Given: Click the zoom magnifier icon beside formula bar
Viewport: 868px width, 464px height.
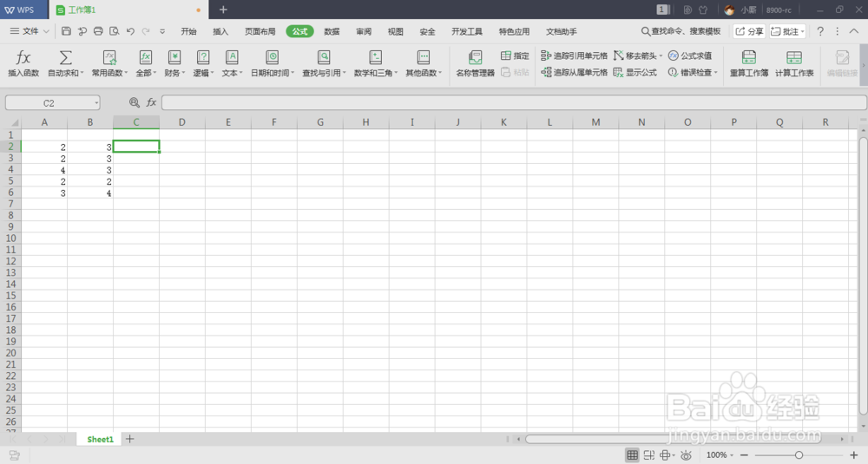Looking at the screenshot, I should point(134,102).
